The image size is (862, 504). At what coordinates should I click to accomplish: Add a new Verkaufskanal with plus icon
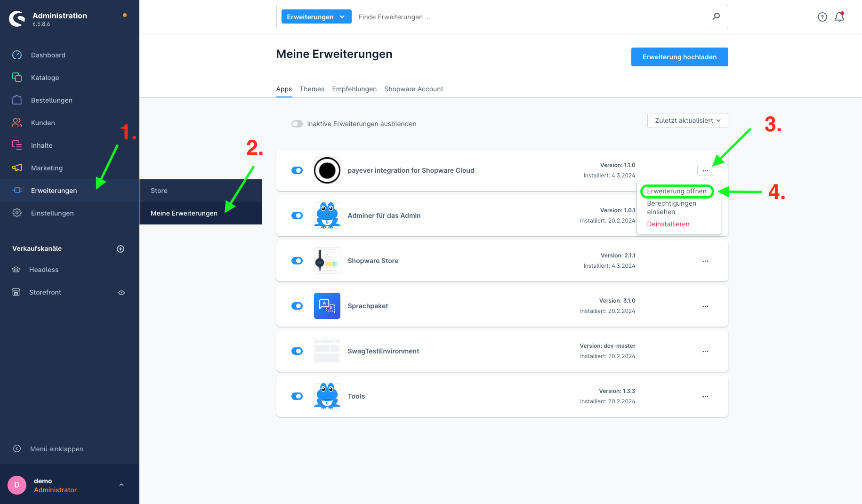pyautogui.click(x=121, y=249)
